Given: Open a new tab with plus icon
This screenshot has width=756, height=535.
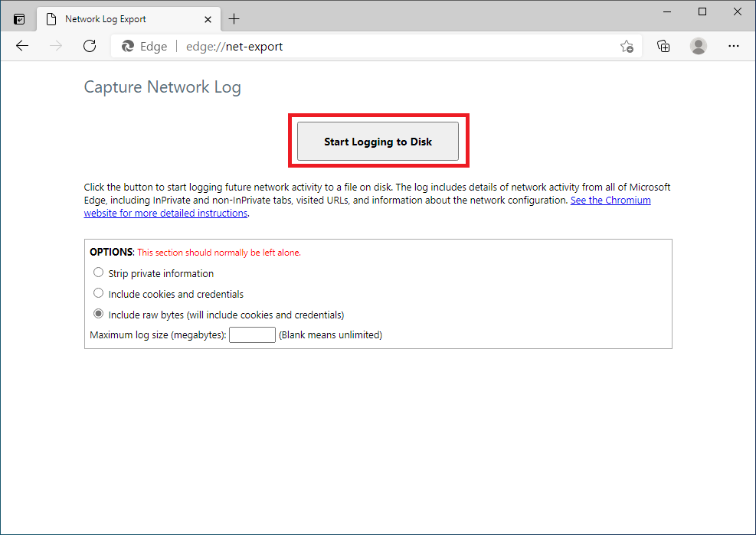Looking at the screenshot, I should (x=234, y=19).
